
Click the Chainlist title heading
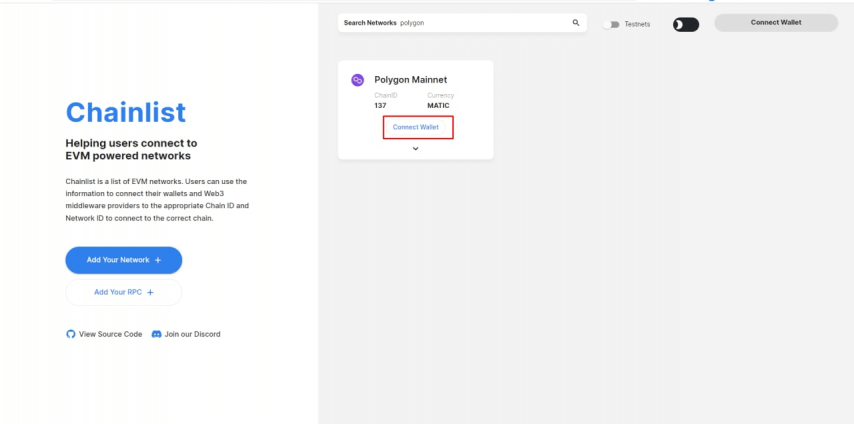[x=125, y=111]
